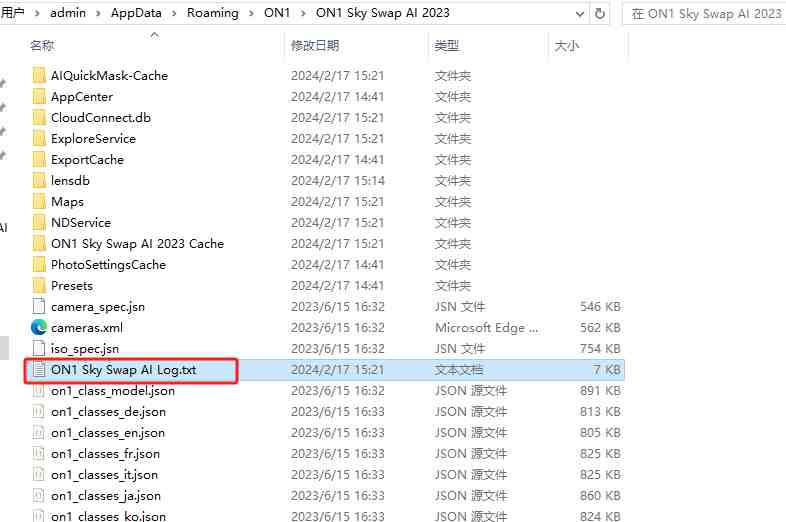Click the lensdb date 2024/2/17 15:14
Image resolution: width=786 pixels, height=522 pixels.
pos(337,181)
